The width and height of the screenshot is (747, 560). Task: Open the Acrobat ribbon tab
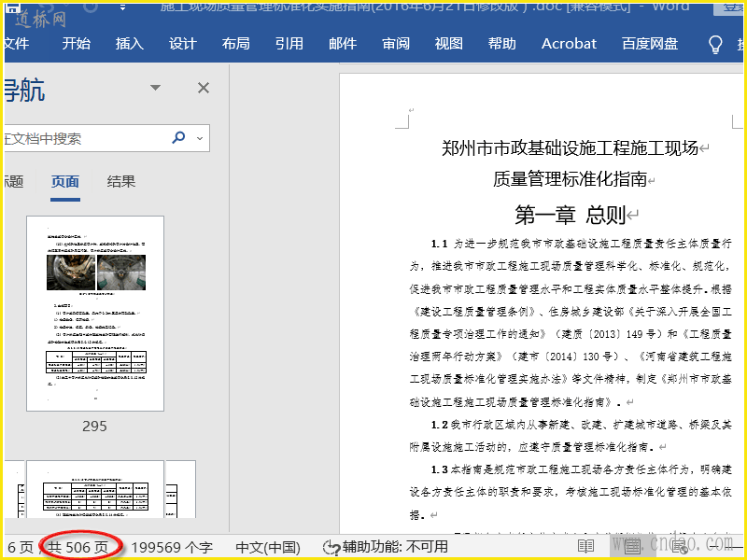point(569,44)
